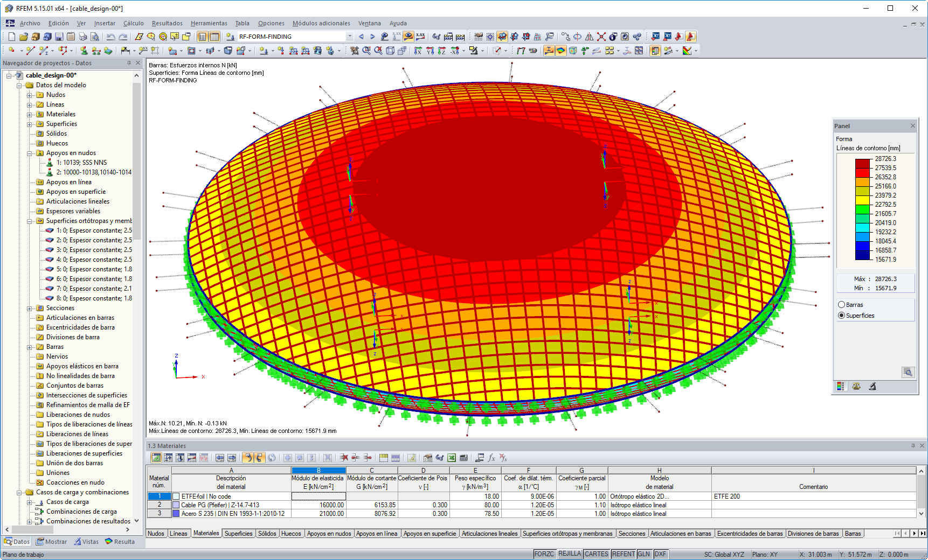Select the glasses view icon in Materiales toolbar

pyautogui.click(x=439, y=458)
